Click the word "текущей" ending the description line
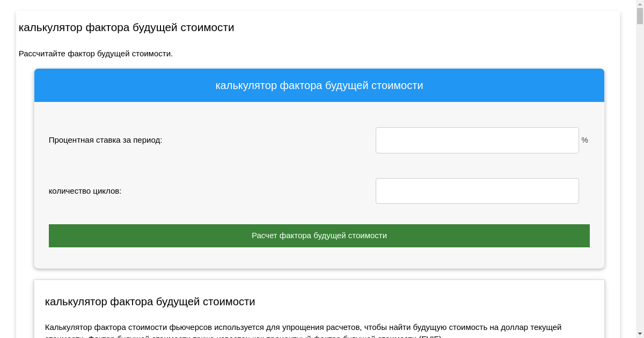Image resolution: width=644 pixels, height=338 pixels. coord(546,327)
